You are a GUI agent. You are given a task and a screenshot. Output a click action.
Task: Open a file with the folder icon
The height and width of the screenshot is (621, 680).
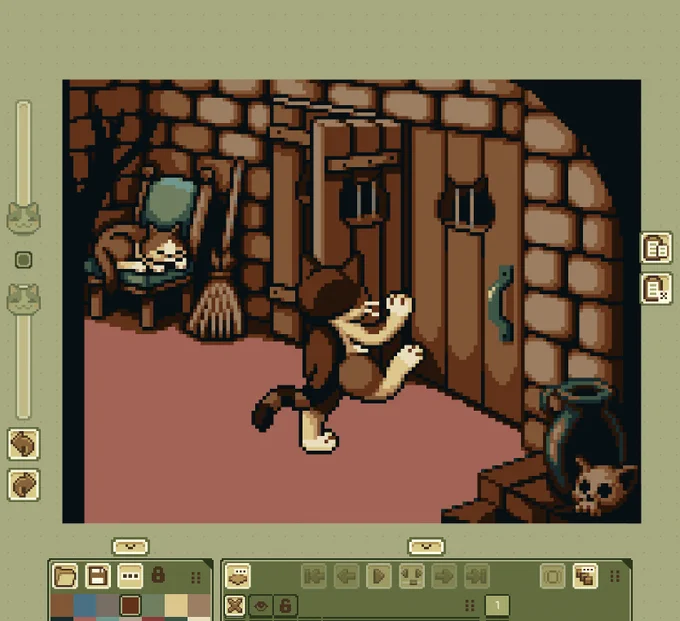65,576
